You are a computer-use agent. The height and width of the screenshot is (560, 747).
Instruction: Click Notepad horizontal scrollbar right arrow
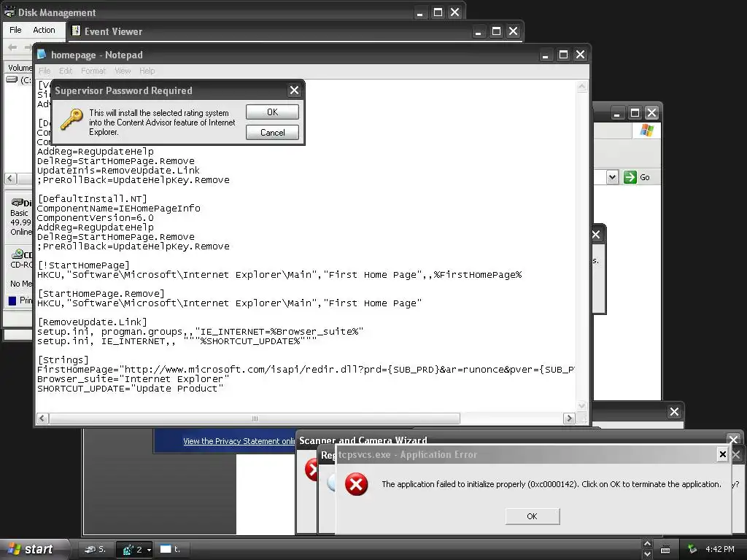(x=569, y=418)
